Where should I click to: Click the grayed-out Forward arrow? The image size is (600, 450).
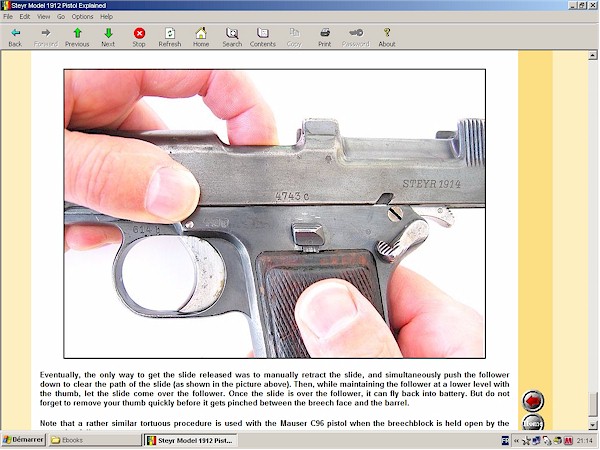[x=46, y=38]
